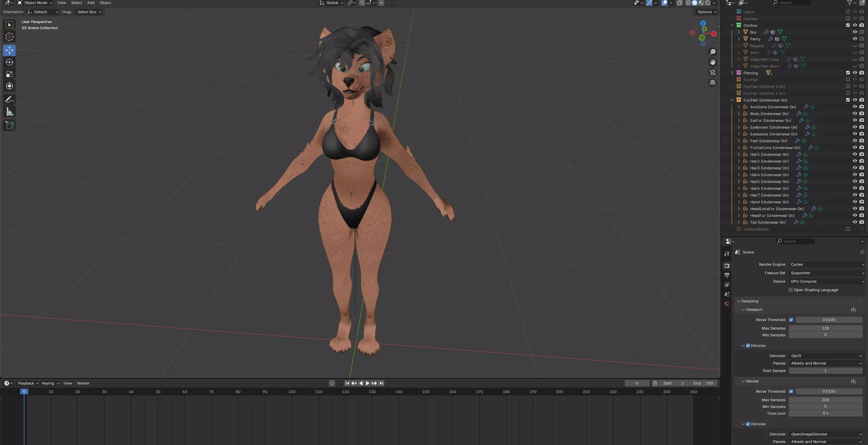Toggle Open Shading Language checkbox
868x445 pixels.
[x=791, y=290]
